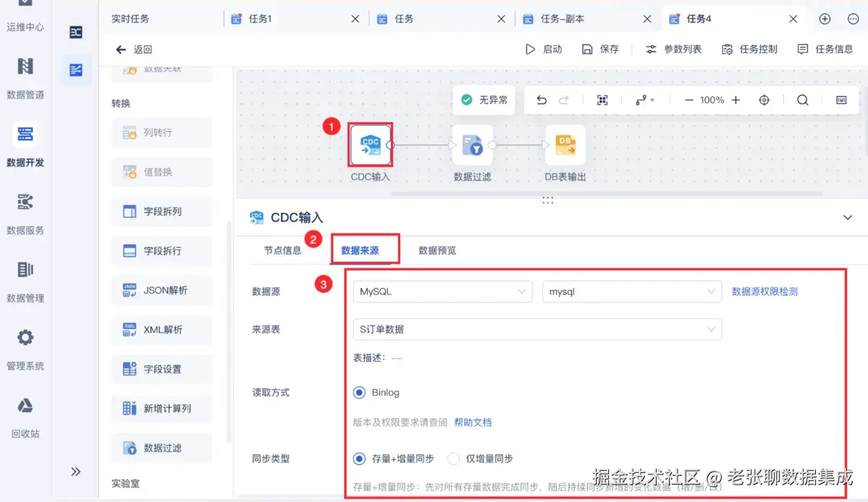
Task: Open the connection line style dropdown
Action: tap(645, 101)
